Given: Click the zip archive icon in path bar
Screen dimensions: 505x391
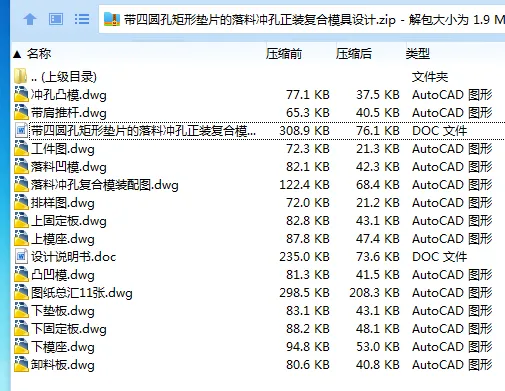Looking at the screenshot, I should (x=112, y=20).
